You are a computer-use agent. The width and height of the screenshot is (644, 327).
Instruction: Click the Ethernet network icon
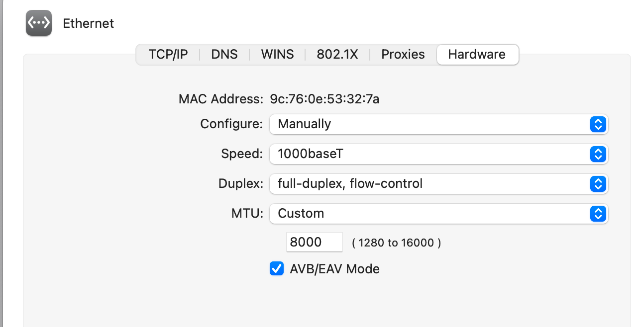click(x=39, y=23)
